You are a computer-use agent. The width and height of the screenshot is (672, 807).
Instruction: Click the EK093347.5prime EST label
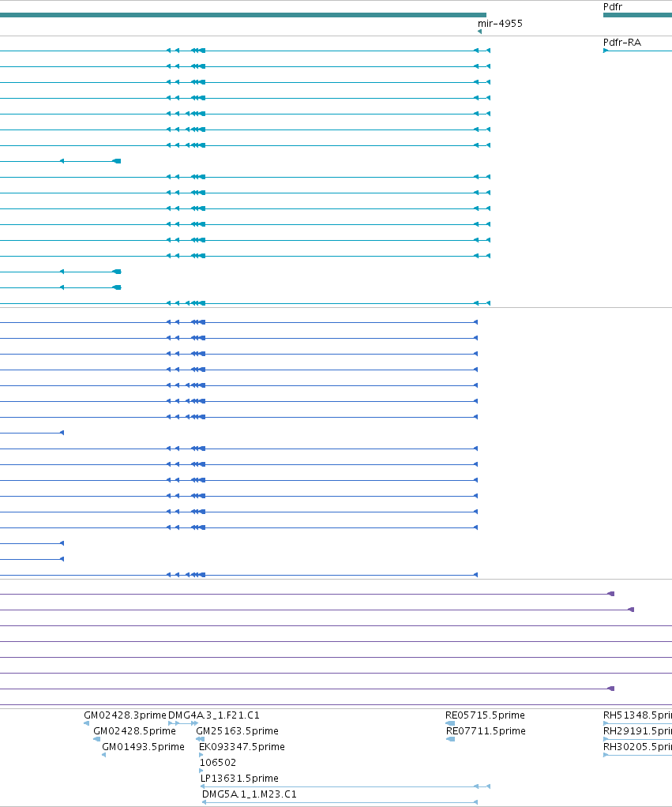click(x=242, y=746)
